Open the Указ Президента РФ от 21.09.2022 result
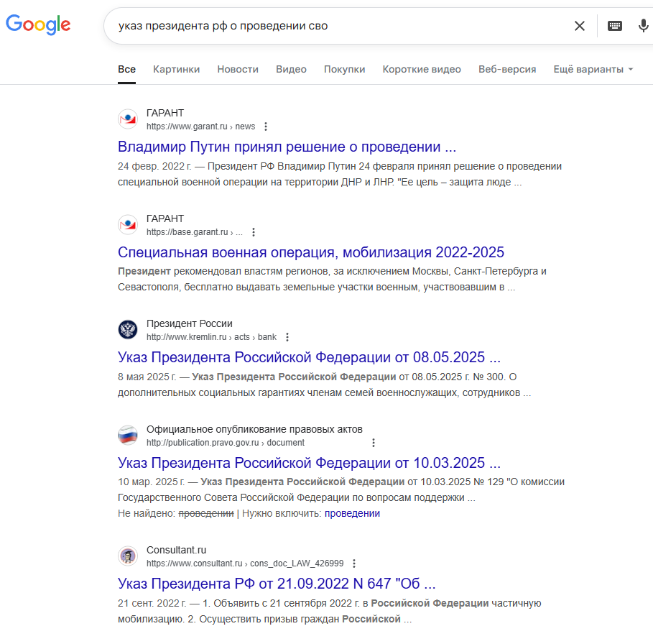The image size is (653, 644). point(277,583)
